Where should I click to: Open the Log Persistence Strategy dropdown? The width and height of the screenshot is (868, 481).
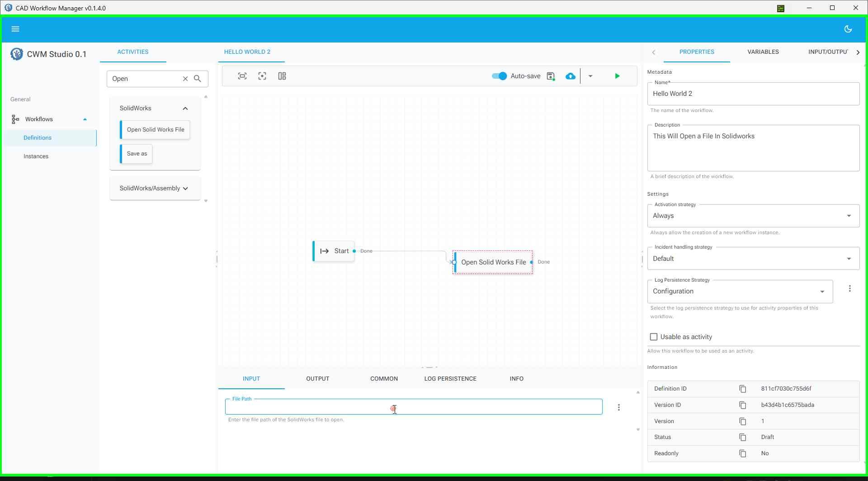point(740,292)
